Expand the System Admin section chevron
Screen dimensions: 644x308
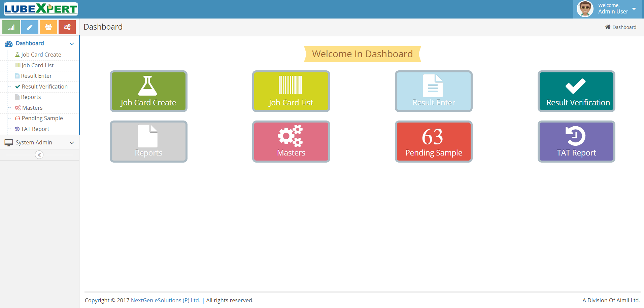72,143
